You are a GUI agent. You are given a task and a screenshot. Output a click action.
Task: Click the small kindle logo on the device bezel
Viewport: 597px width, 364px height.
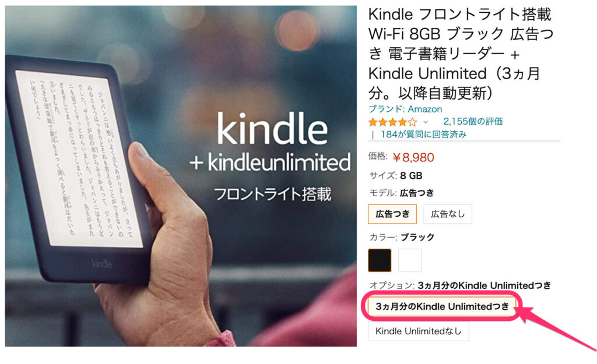point(101,264)
